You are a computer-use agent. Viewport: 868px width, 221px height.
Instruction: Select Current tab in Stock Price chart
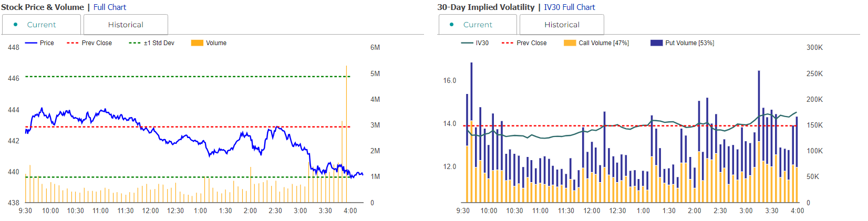[42, 25]
